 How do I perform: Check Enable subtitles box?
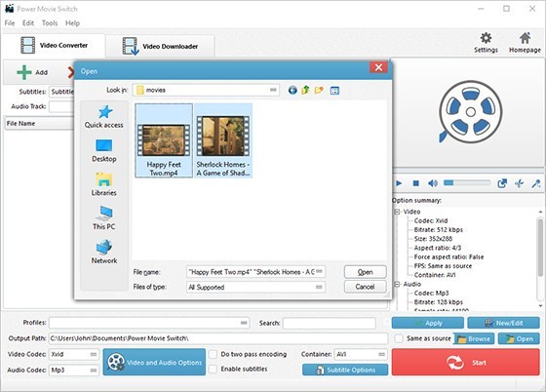click(x=213, y=369)
